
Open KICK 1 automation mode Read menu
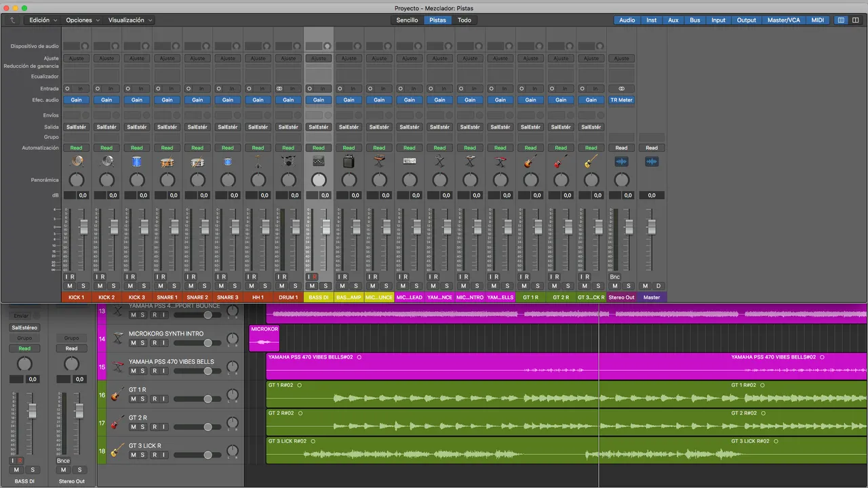[x=77, y=148]
